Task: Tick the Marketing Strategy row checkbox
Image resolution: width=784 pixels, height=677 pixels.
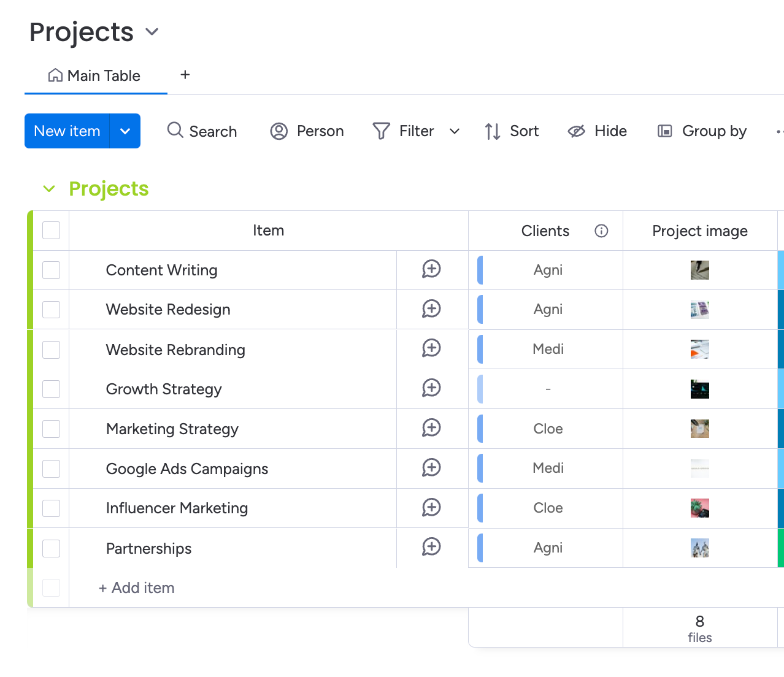Action: point(51,429)
